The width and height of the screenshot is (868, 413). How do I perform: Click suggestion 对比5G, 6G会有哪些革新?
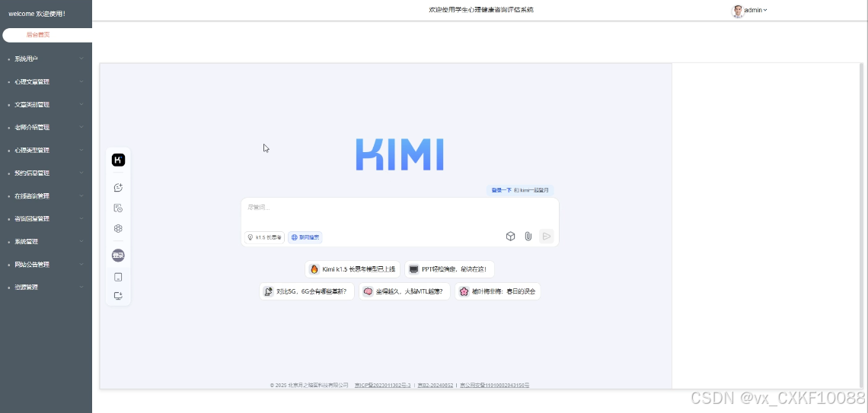(307, 291)
